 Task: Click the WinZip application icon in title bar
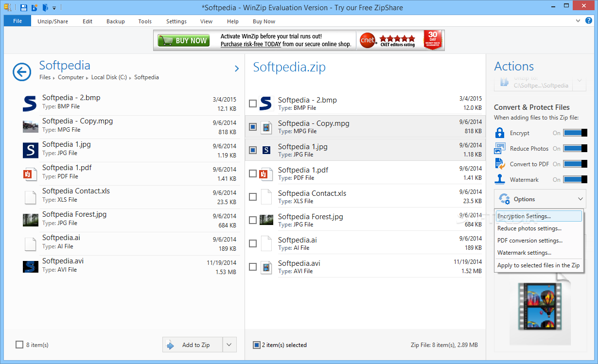coord(7,7)
